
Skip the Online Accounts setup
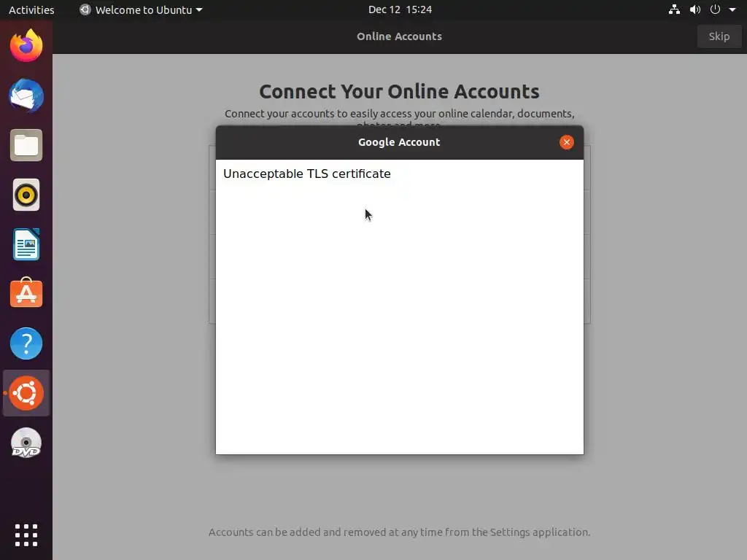(x=719, y=36)
